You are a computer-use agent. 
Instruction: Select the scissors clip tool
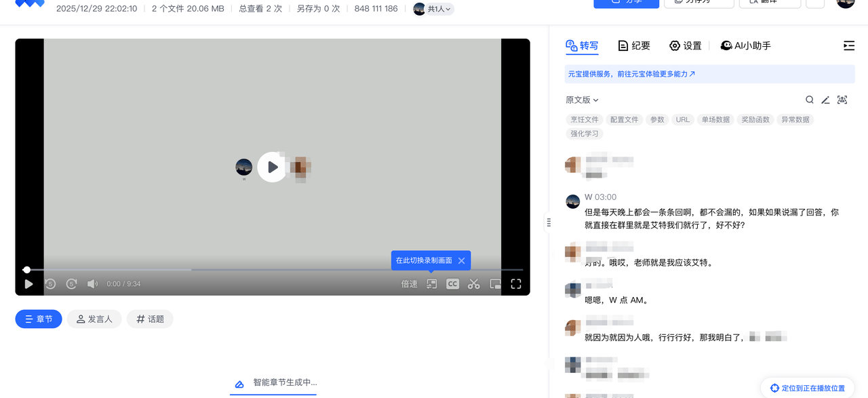coord(473,283)
